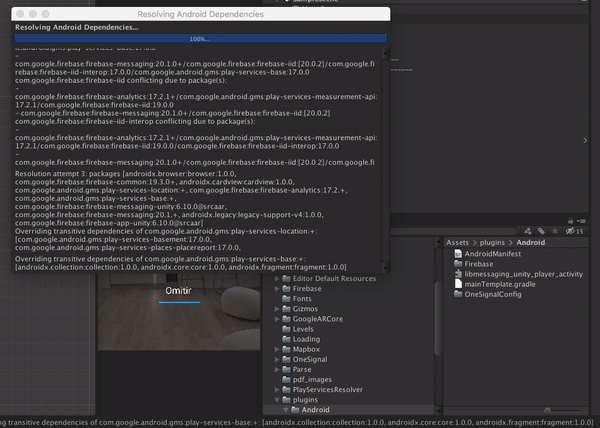Expand the Mapbox folder
The image size is (600, 428).
277,349
